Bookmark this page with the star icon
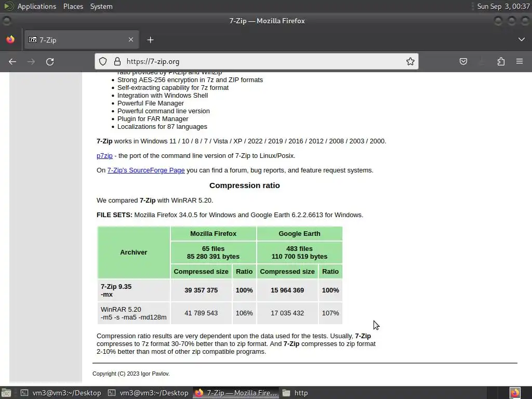This screenshot has height=399, width=532. click(410, 61)
